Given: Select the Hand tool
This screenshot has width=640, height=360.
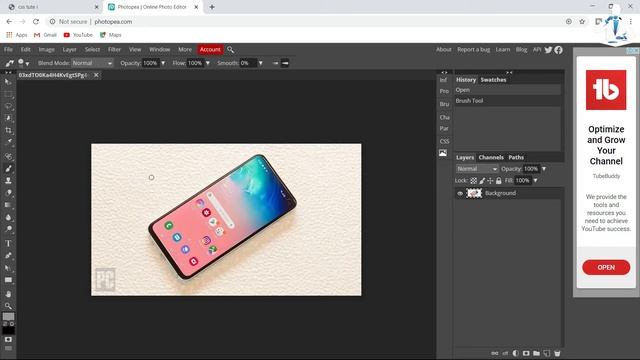Looking at the screenshot, I should click(x=8, y=294).
